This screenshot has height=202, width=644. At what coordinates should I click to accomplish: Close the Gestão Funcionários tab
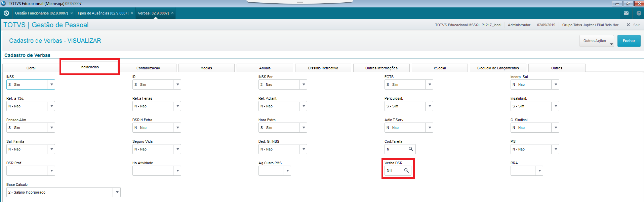pyautogui.click(x=72, y=13)
